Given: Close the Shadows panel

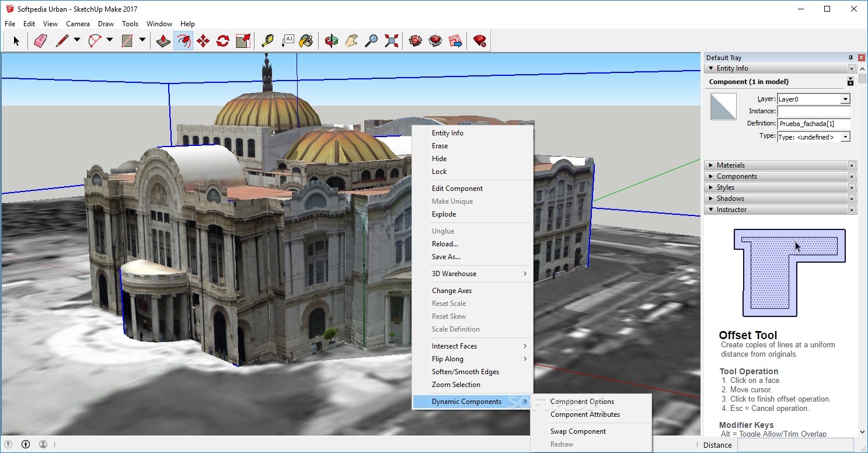Looking at the screenshot, I should [x=852, y=198].
